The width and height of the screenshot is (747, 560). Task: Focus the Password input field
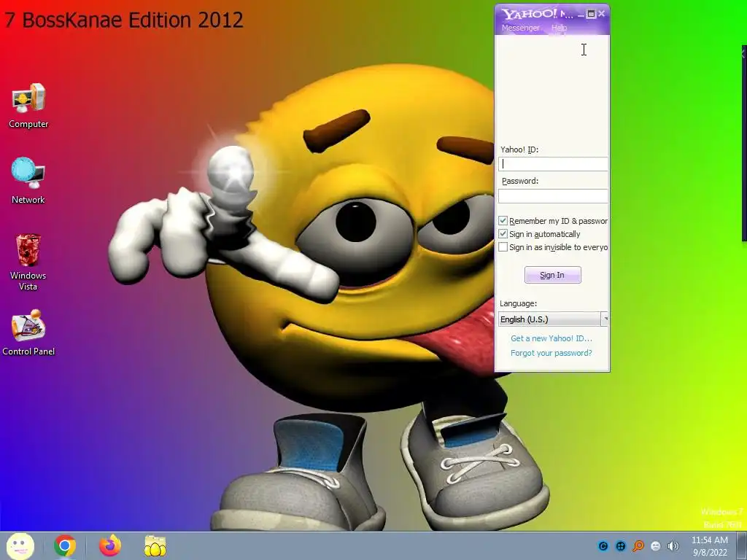tap(553, 195)
